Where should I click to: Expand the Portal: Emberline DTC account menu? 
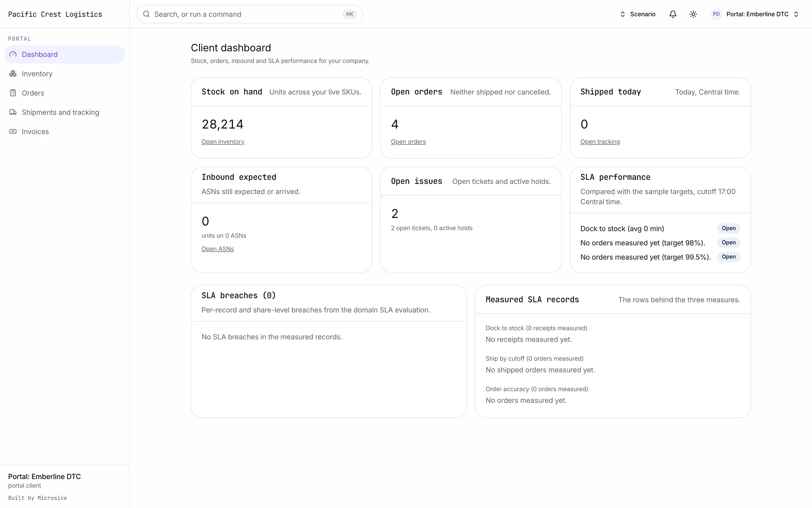(755, 14)
